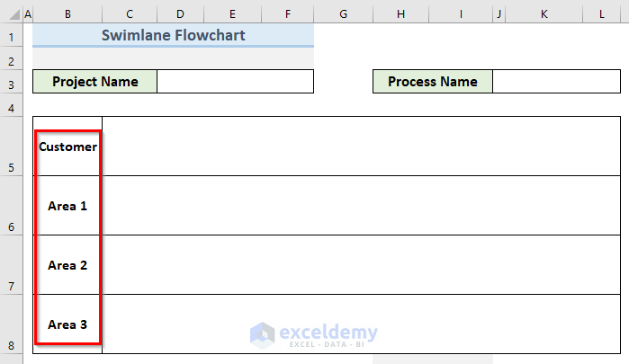629x364 pixels.
Task: Click the Area 2 lane cell
Action: pos(67,265)
